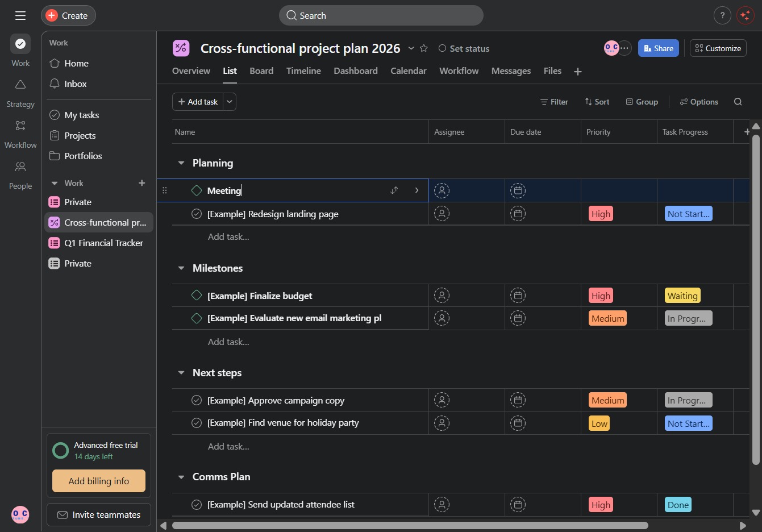Mark Approve campaign copy task complete
This screenshot has height=532, width=762.
[197, 400]
